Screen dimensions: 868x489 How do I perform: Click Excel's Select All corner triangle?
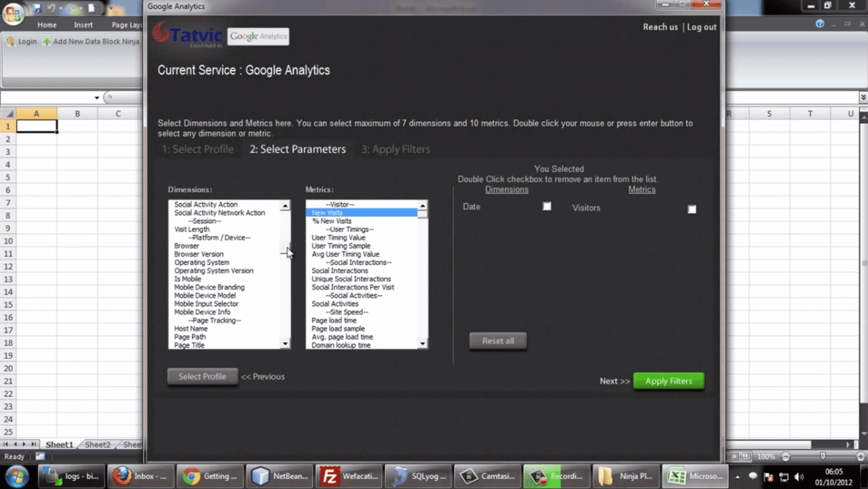click(x=8, y=114)
